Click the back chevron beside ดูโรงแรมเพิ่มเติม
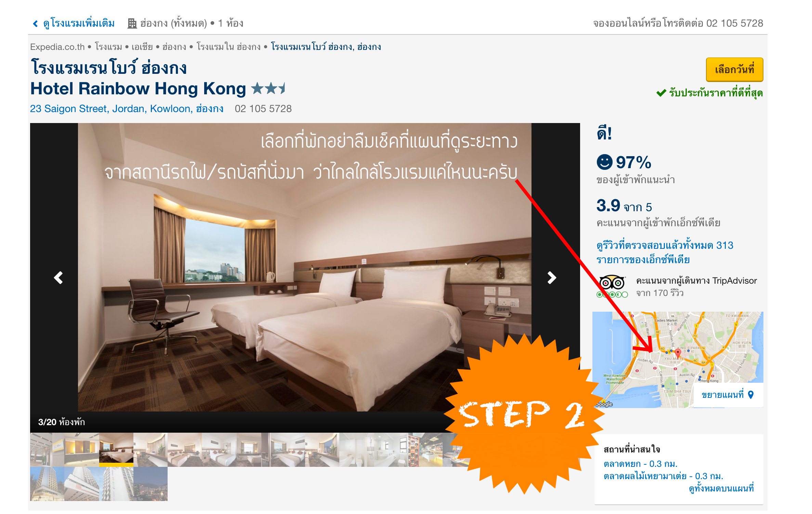The image size is (812, 514). pyautogui.click(x=35, y=23)
